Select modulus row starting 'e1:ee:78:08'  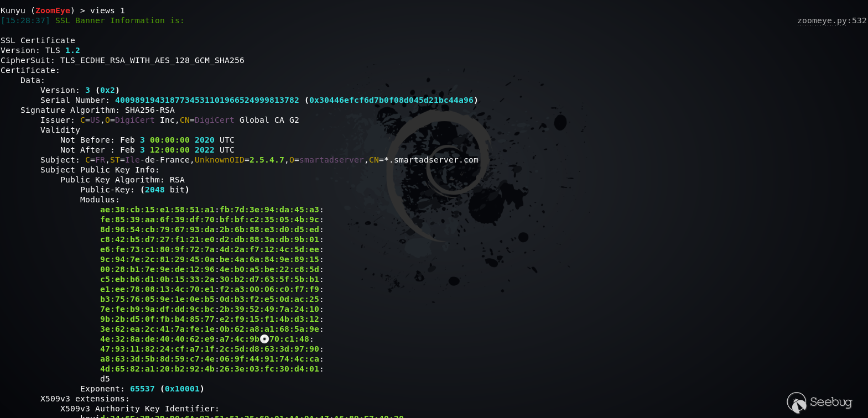coord(212,289)
